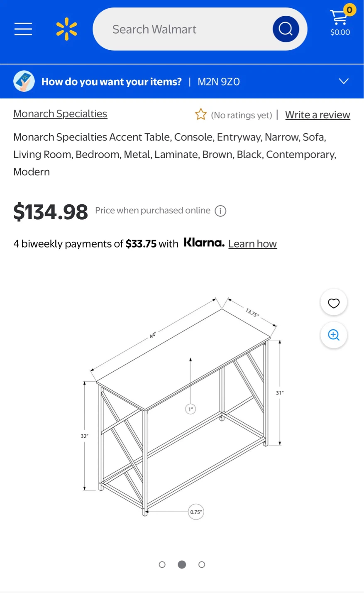Zoom into product image with magnifier icon
This screenshot has height=598, width=364.
tap(334, 335)
